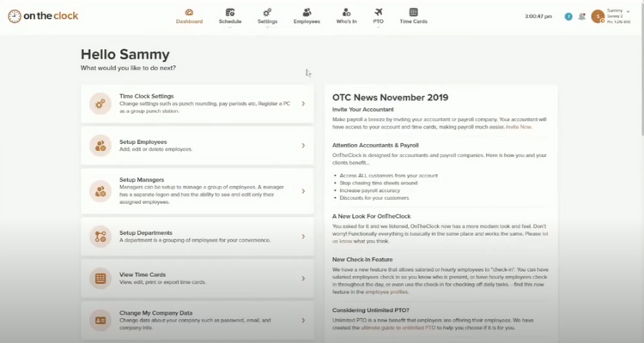Expand the Time Clock Settings chevron
The height and width of the screenshot is (343, 644).
[x=303, y=104]
